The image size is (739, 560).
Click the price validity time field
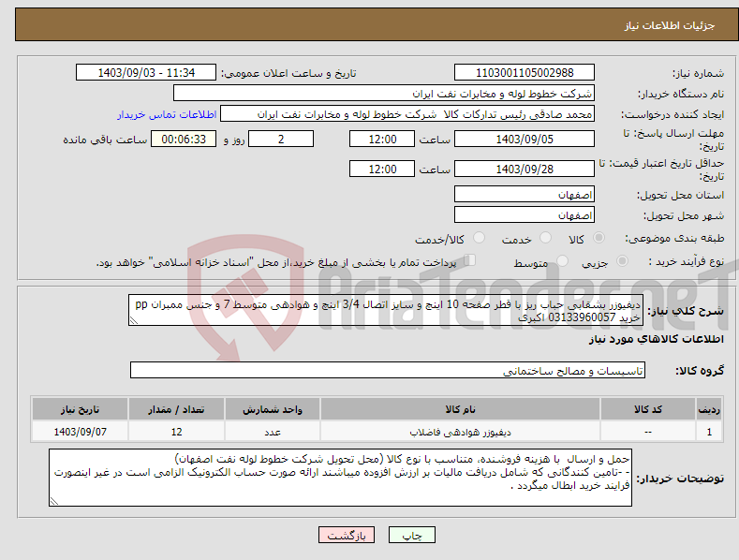382,169
